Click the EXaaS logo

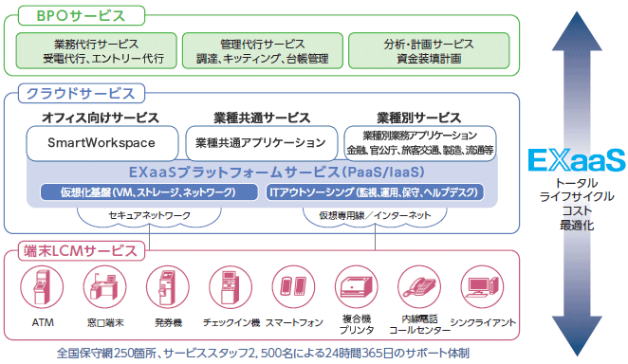[577, 160]
